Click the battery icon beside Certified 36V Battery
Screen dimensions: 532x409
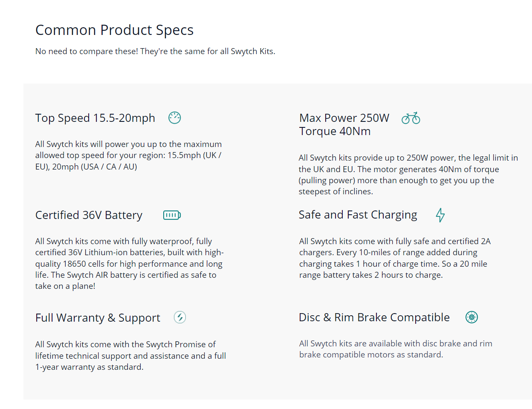(x=172, y=215)
